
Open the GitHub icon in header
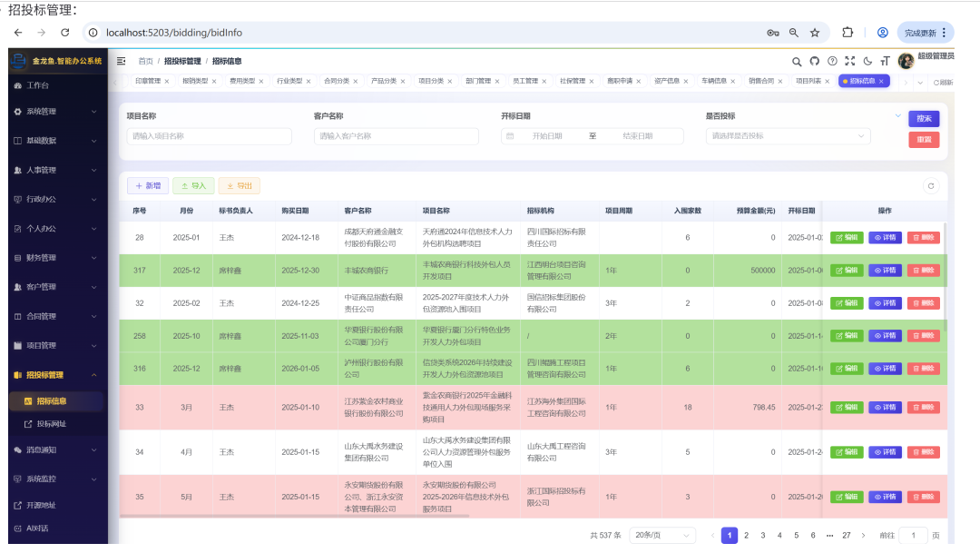point(814,61)
